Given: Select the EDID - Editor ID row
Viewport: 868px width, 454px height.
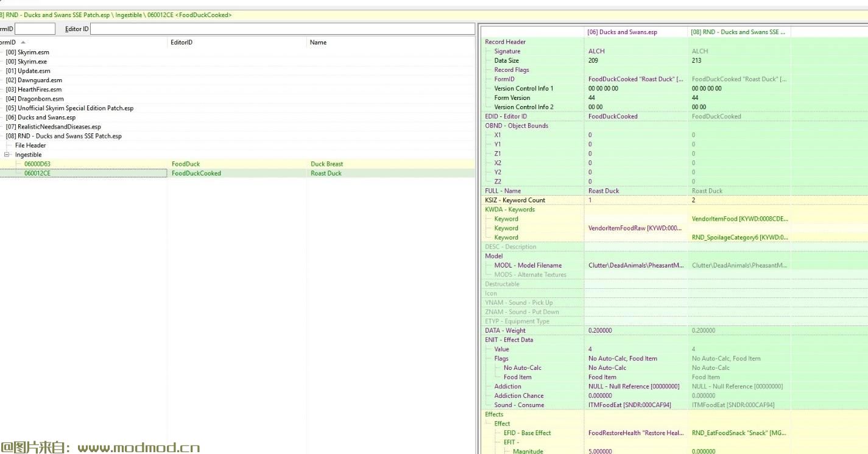Looking at the screenshot, I should (506, 116).
